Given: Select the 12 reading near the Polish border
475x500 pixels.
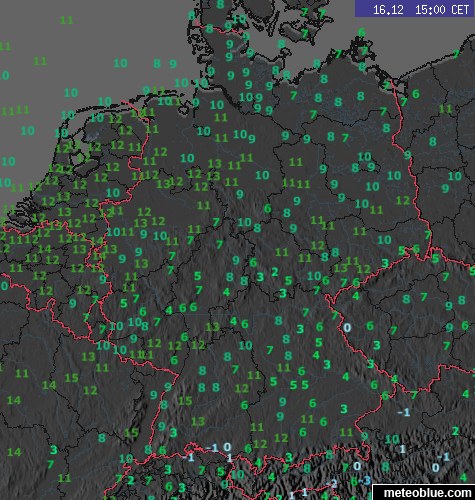Looking at the screenshot, I should pyautogui.click(x=403, y=200).
